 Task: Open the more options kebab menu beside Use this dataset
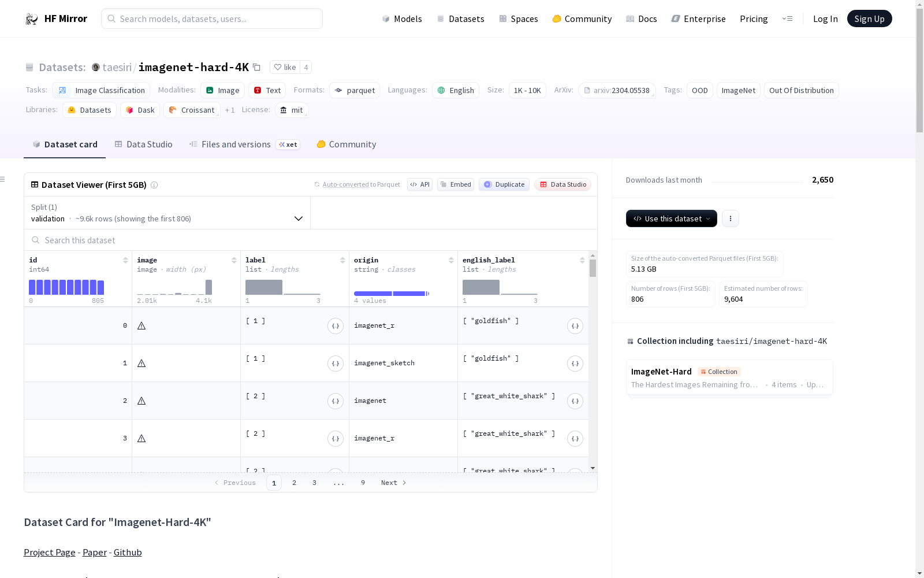point(731,218)
